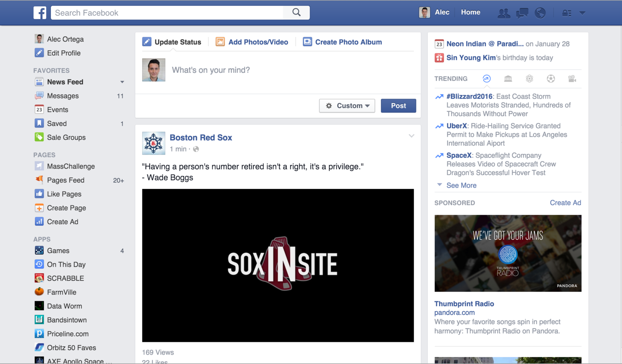Click the Boston Red Sox snowflake avatar
The image size is (622, 364).
pyautogui.click(x=154, y=143)
